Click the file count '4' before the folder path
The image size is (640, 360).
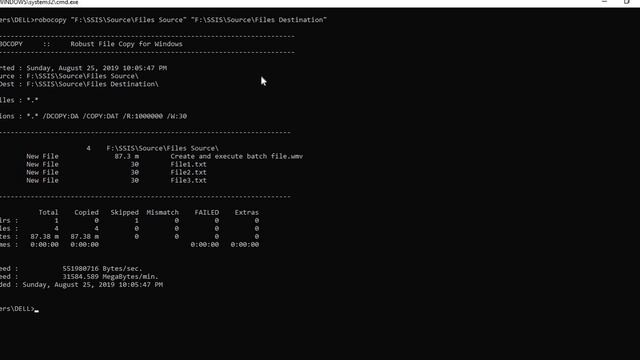click(89, 148)
